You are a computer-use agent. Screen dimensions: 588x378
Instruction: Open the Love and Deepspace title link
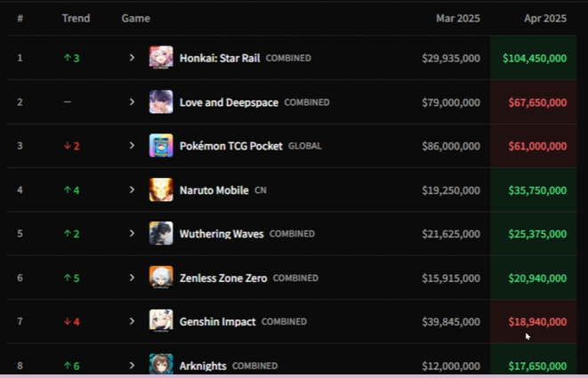point(230,102)
